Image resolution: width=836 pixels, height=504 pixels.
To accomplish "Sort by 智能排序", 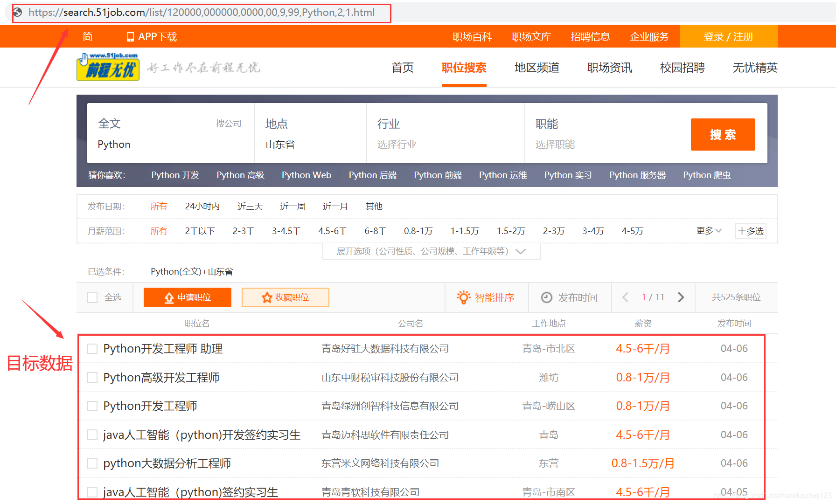I will [x=487, y=297].
